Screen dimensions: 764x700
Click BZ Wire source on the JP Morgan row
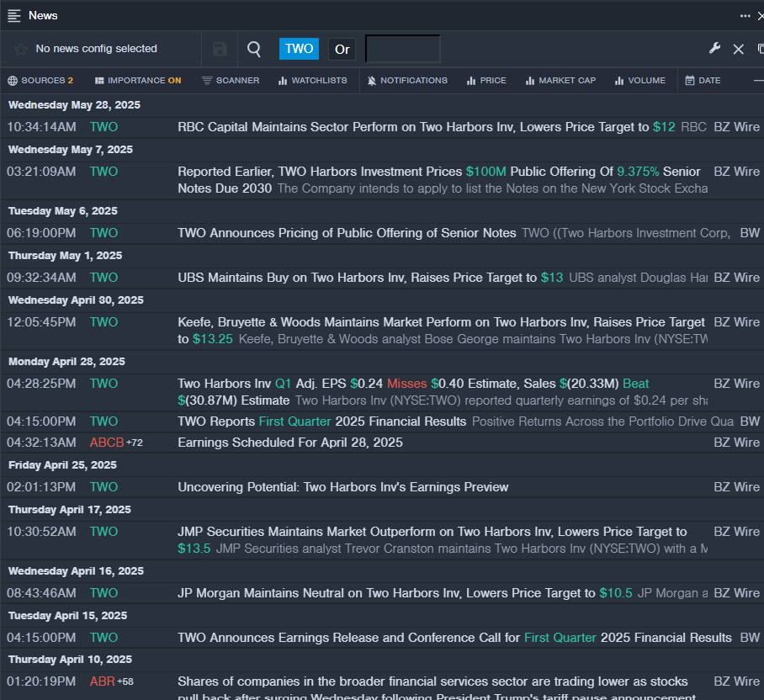737,593
